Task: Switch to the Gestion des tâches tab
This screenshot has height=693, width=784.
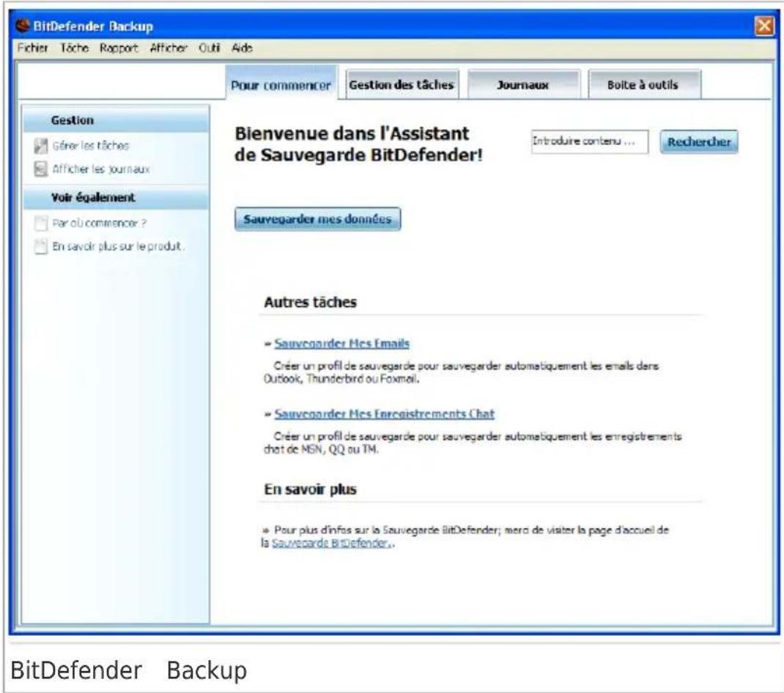Action: click(x=402, y=84)
